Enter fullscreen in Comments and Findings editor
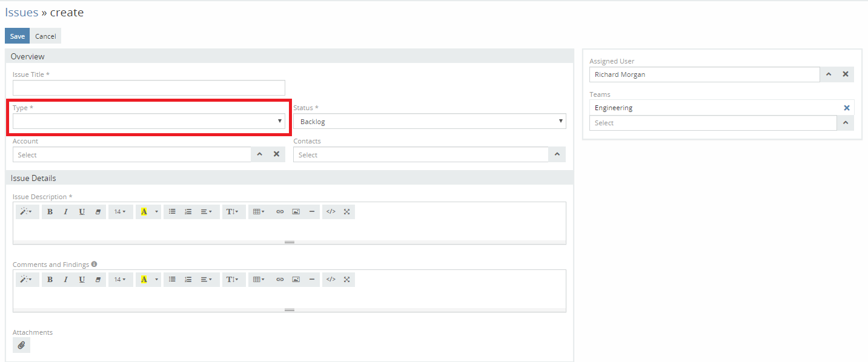 [x=346, y=280]
